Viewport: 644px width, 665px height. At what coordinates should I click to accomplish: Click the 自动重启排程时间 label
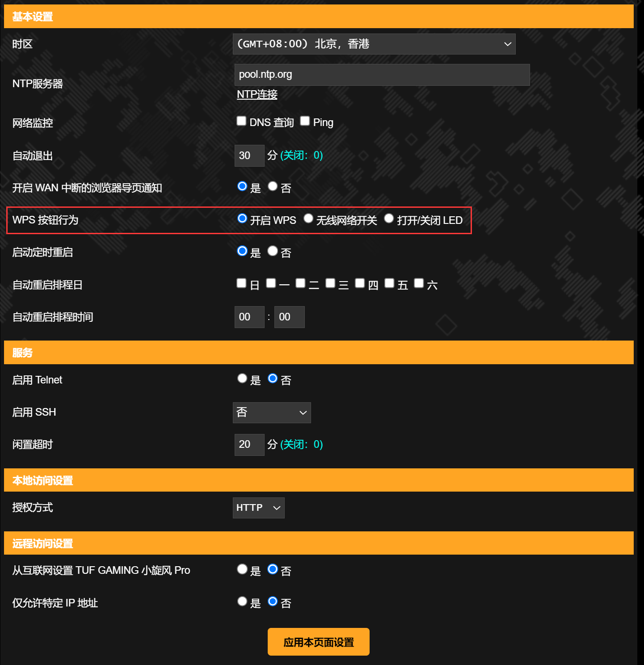pos(53,317)
